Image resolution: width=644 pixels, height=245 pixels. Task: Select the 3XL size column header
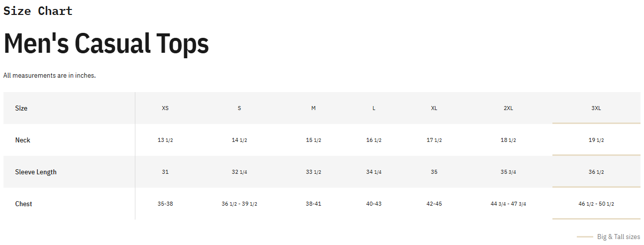pos(596,108)
